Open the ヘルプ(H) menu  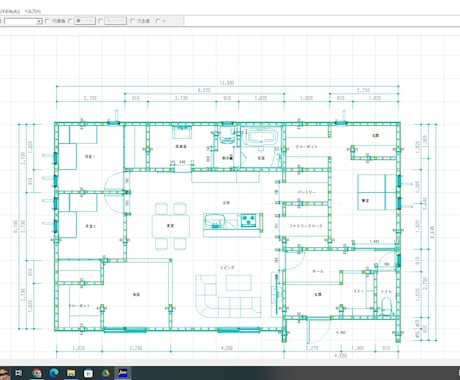[x=33, y=11]
